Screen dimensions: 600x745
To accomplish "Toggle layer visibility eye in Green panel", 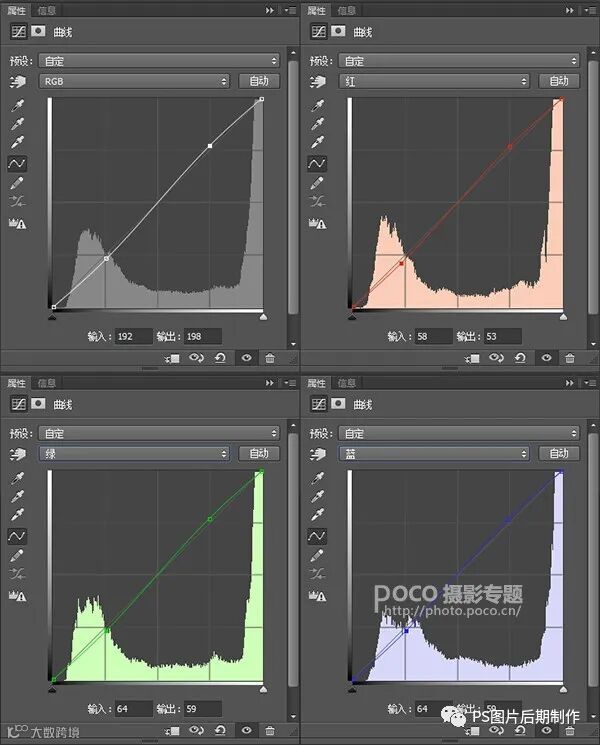I will pos(247,730).
